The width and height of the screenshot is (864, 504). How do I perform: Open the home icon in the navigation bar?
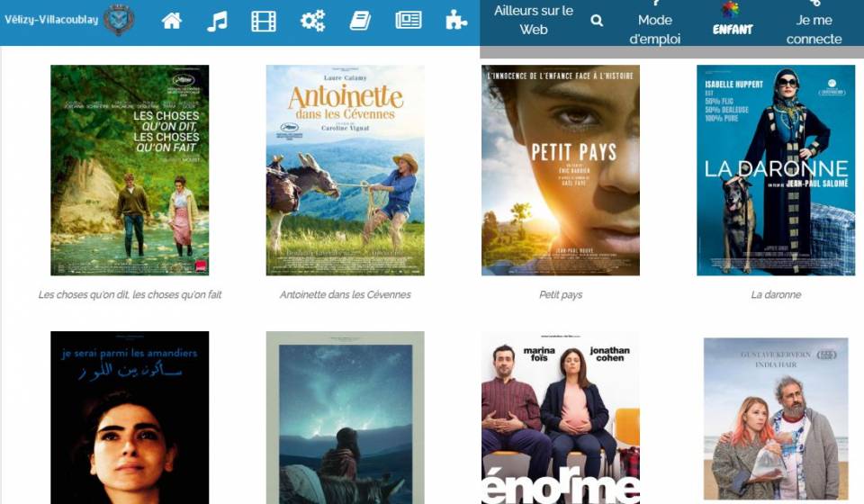coord(171,21)
